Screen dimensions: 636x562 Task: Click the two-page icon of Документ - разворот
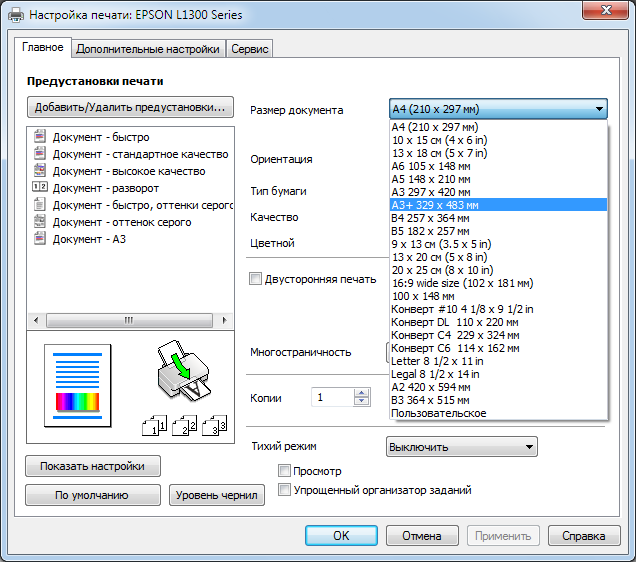40,187
